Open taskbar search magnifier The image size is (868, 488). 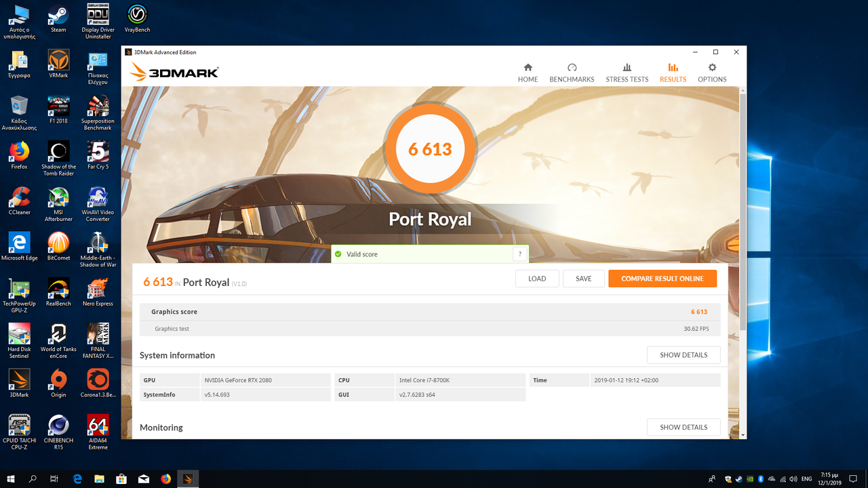tap(33, 479)
